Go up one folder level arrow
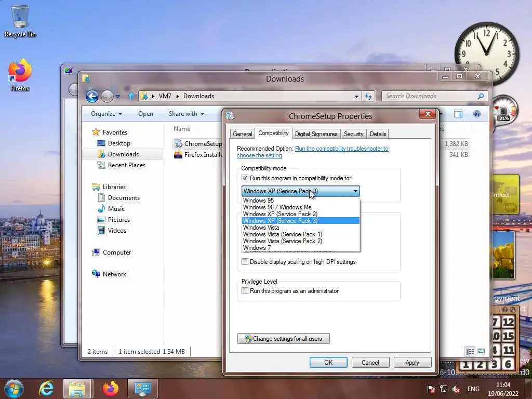The height and width of the screenshot is (399, 532). pyautogui.click(x=131, y=96)
